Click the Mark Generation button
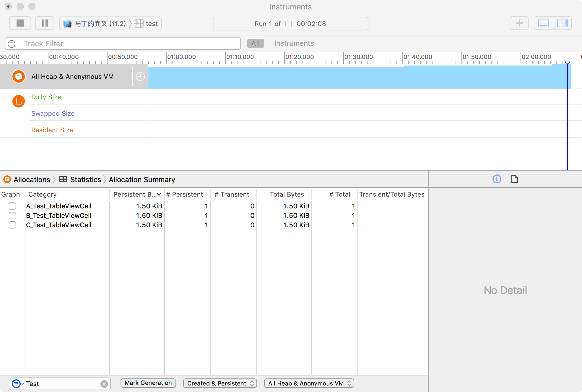582x392 pixels. [x=148, y=383]
